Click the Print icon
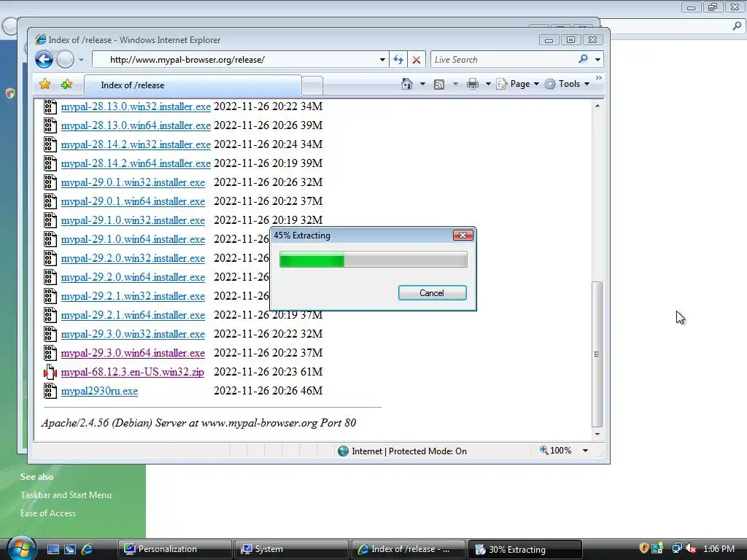 (x=473, y=85)
